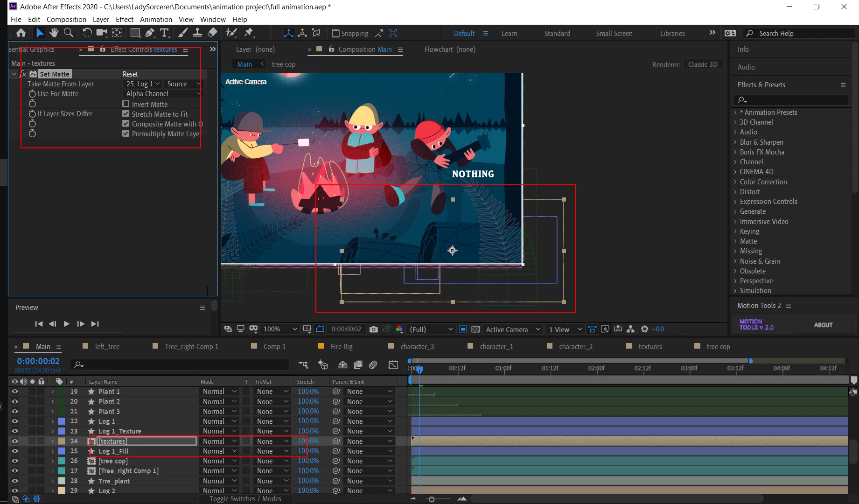This screenshot has width=859, height=504.
Task: Open the Take Matte From Layer dropdown
Action: 143,84
